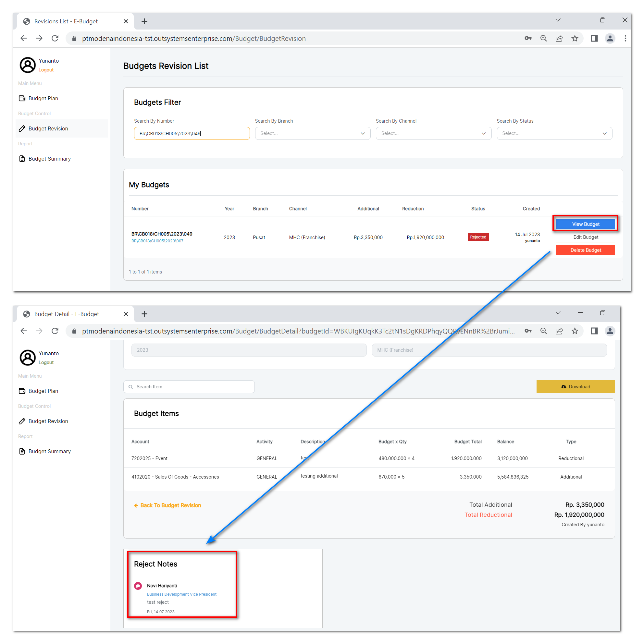644x644 pixels.
Task: Open Chrome three-dot menu in top window
Action: pos(625,38)
